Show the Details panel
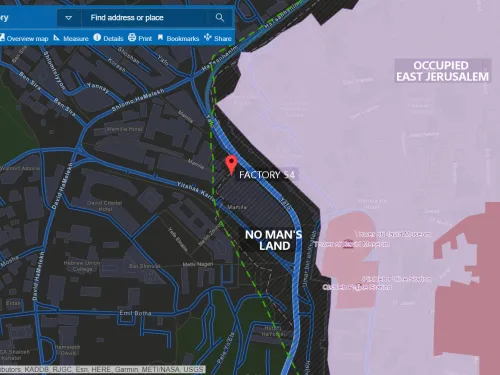The width and height of the screenshot is (500, 375). pos(108,38)
